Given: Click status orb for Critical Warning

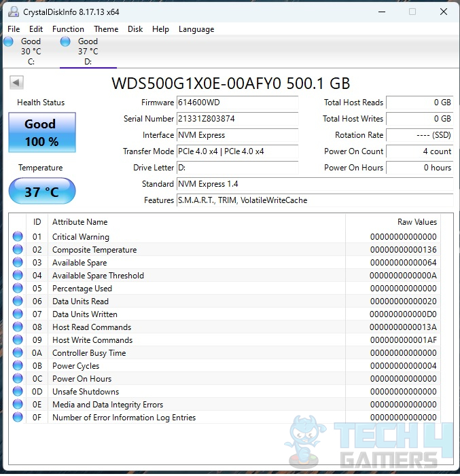Looking at the screenshot, I should coord(18,236).
